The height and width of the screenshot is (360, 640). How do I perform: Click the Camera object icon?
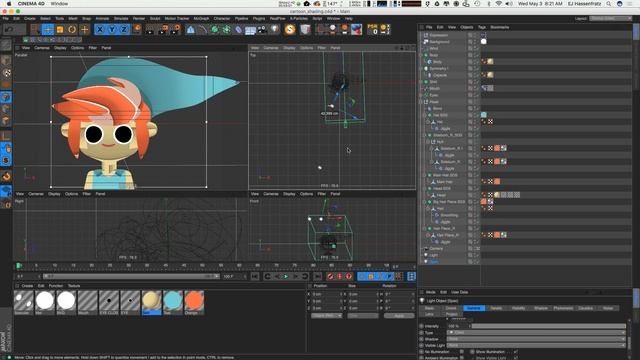262,29
